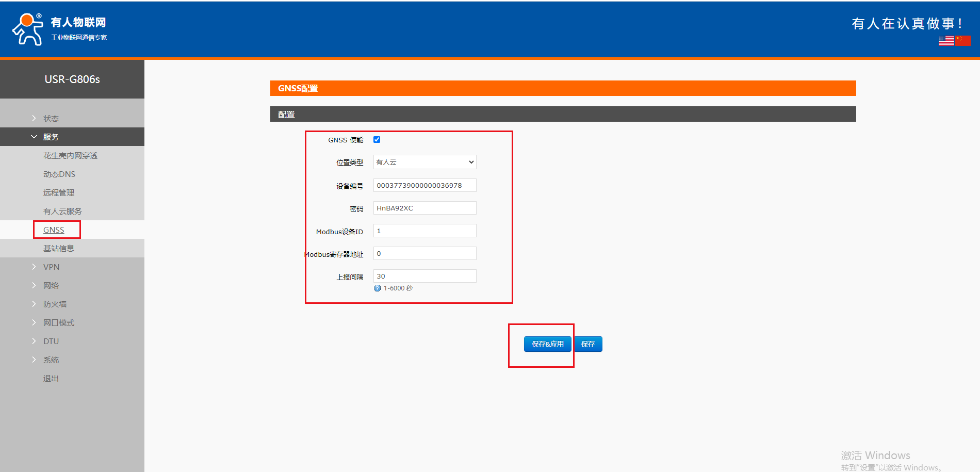The height and width of the screenshot is (472, 980).
Task: Uncheck the GNSS 使能 checkbox
Action: click(377, 140)
